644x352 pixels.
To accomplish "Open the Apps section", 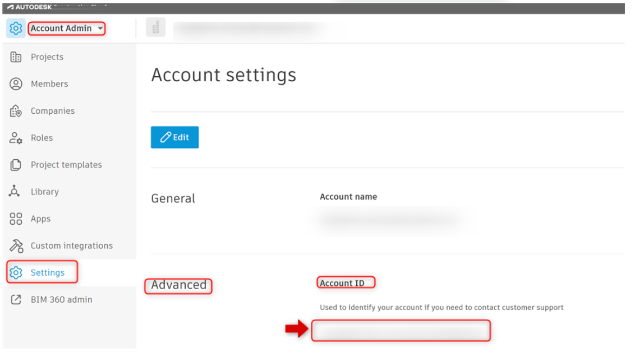I will coord(40,219).
